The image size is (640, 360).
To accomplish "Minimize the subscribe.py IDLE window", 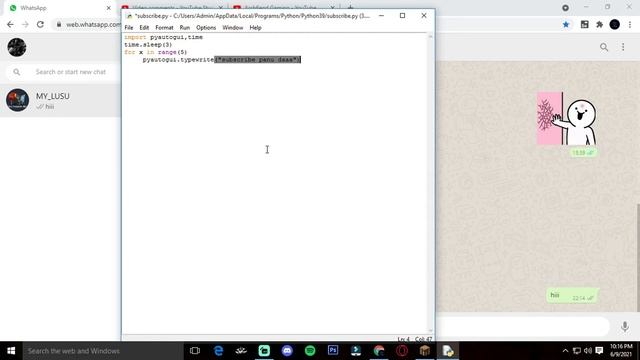I will [381, 16].
